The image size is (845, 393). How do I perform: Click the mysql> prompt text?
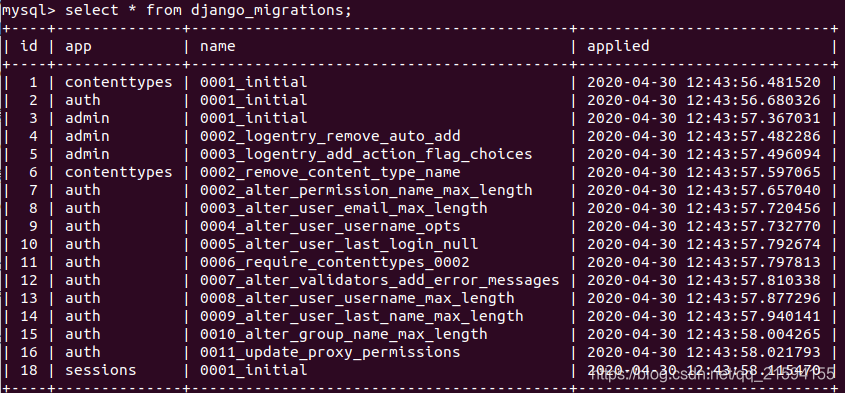click(x=29, y=11)
